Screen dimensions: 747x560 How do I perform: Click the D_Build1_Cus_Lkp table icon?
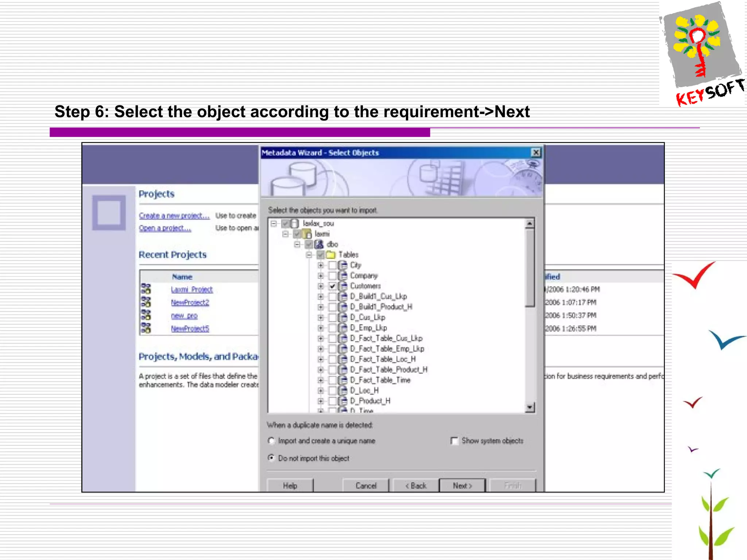(x=343, y=296)
